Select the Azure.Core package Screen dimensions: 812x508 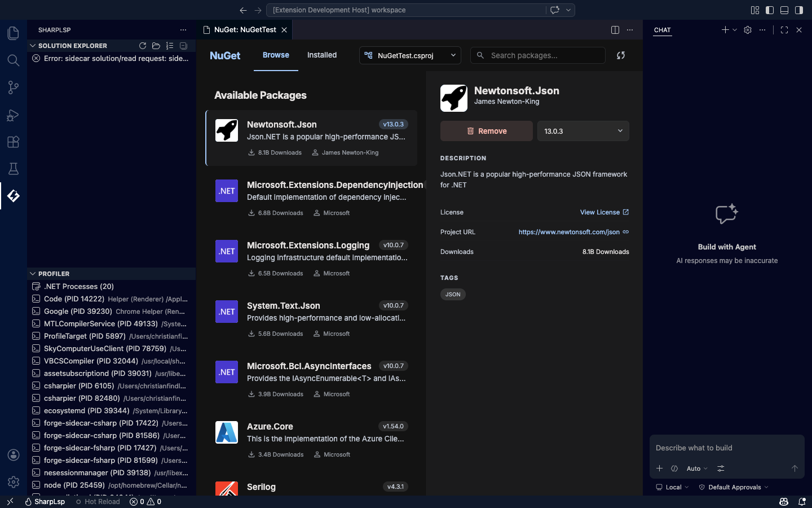[312, 440]
